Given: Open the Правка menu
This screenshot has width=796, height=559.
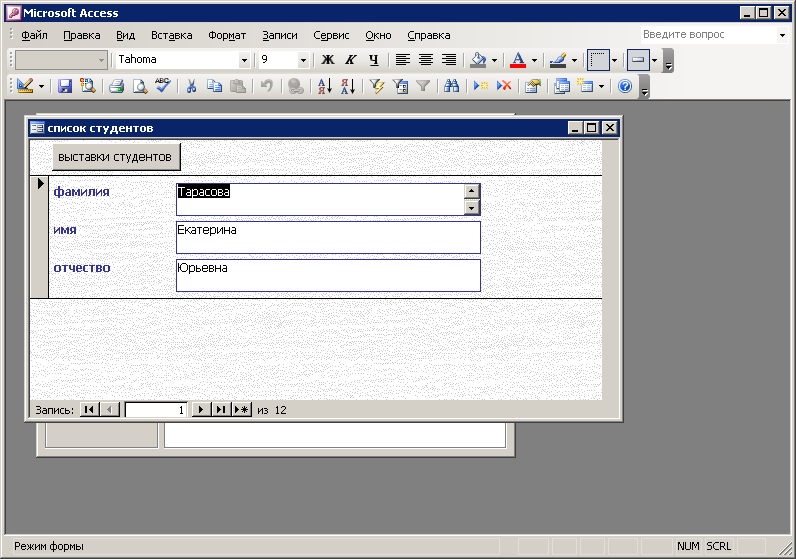Looking at the screenshot, I should click(x=82, y=35).
